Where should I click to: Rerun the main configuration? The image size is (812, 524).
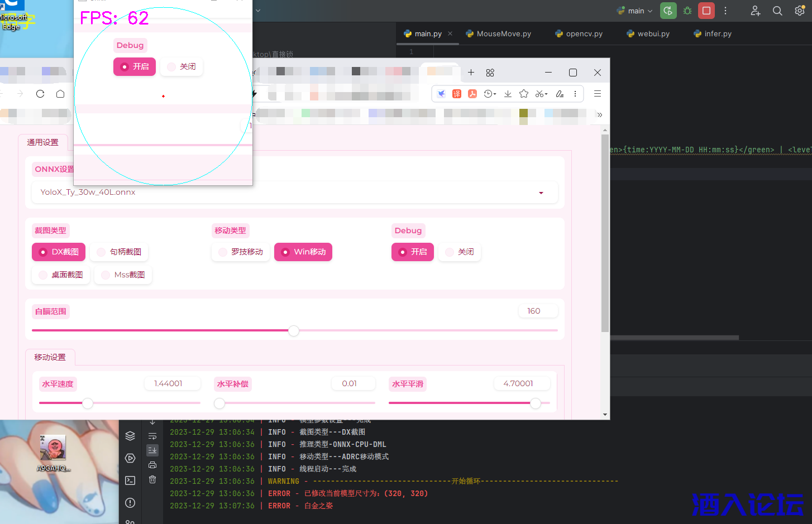[x=668, y=11]
